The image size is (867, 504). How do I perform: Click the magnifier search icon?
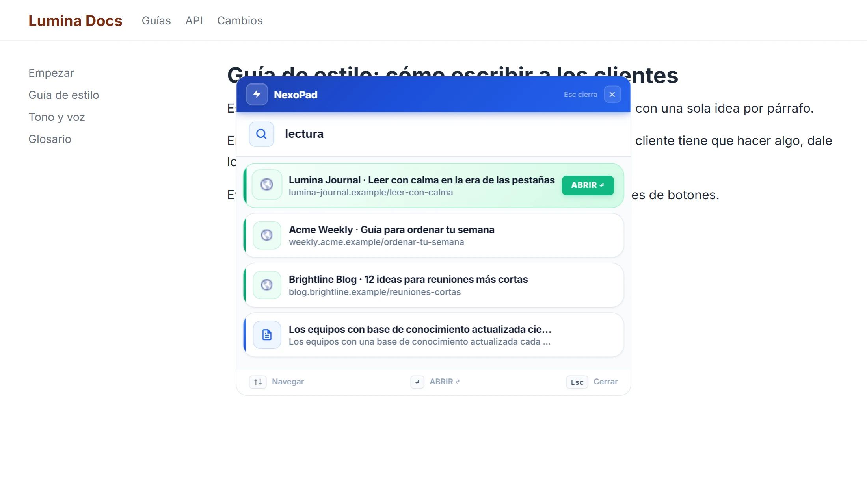click(262, 134)
